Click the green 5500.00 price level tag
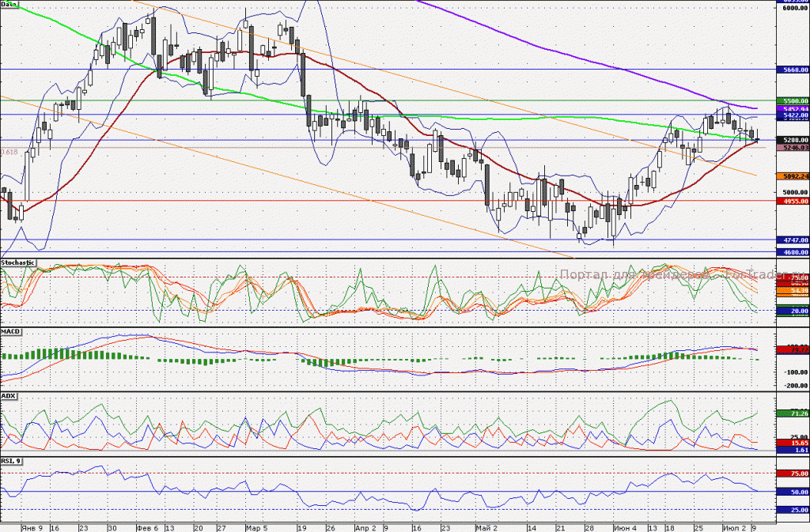This screenshot has height=532, width=810. (x=793, y=101)
